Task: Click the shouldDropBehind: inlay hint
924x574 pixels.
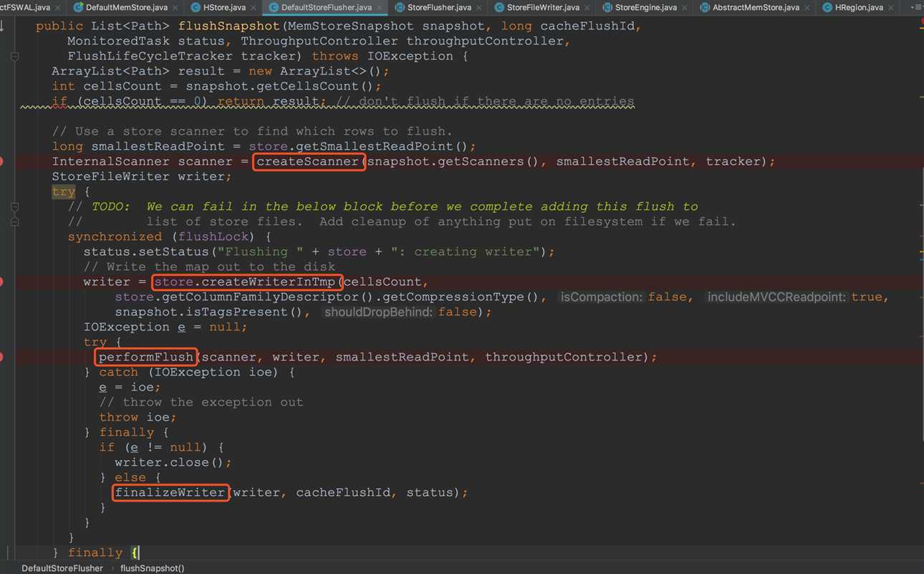Action: 378,312
